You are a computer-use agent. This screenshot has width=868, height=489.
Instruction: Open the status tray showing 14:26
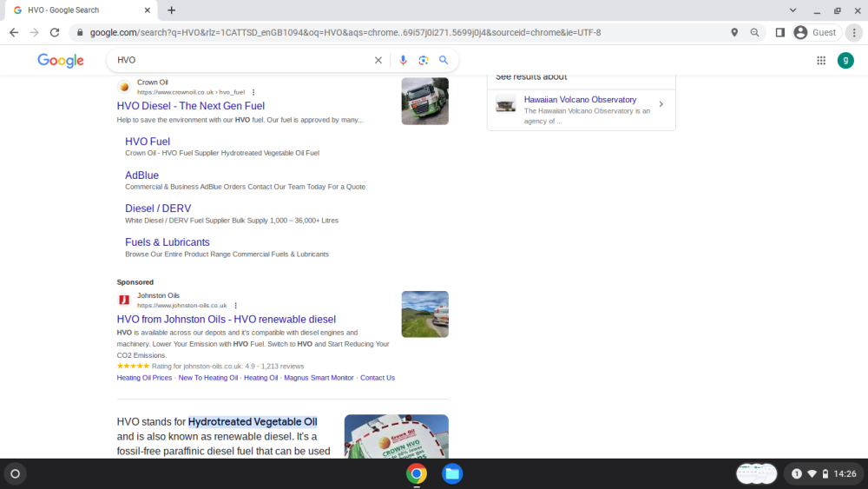pos(825,474)
